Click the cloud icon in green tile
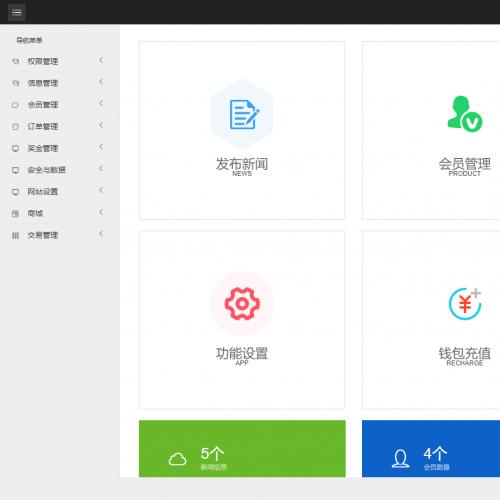This screenshot has height=500, width=500. (x=177, y=459)
